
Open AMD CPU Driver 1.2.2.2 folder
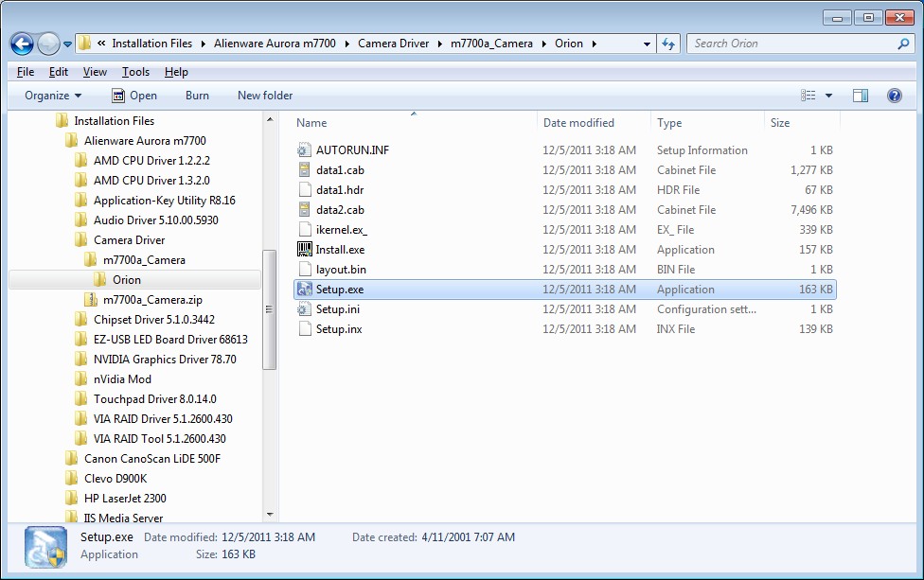pos(142,161)
